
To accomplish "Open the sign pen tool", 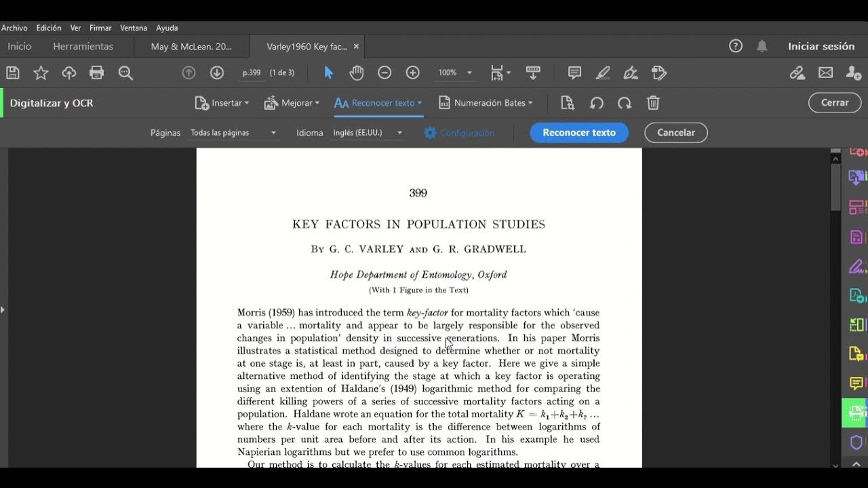I will coord(631,73).
